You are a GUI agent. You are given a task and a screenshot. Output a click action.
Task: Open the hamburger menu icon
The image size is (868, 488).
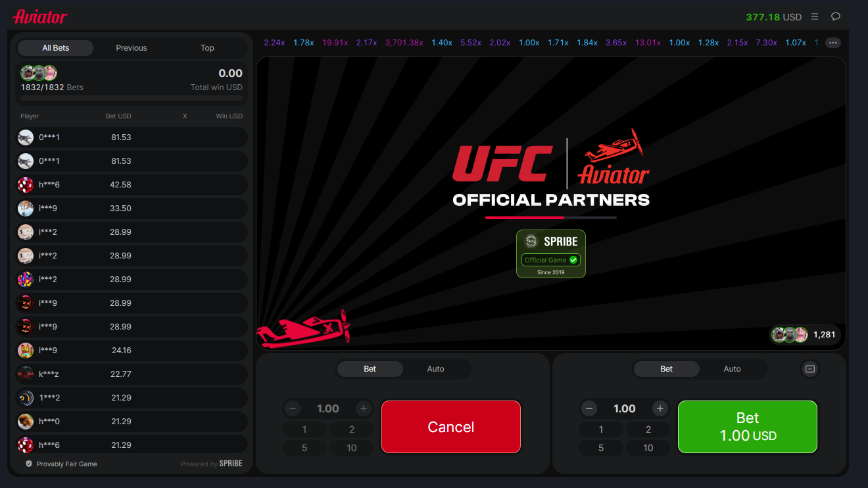815,16
